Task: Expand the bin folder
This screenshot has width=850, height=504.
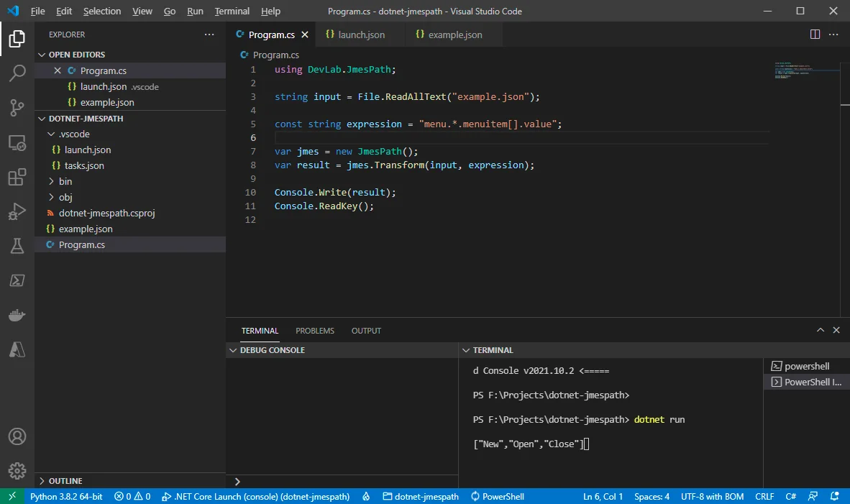Action: tap(65, 181)
